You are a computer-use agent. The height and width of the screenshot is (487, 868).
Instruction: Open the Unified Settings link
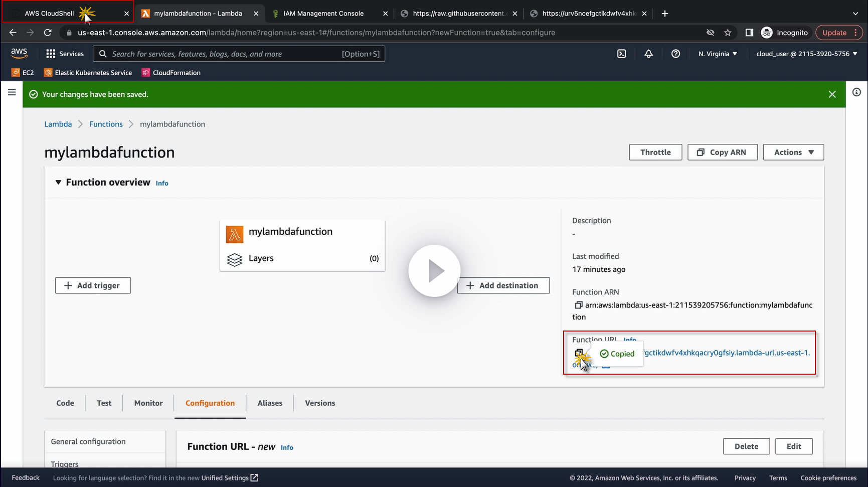point(230,478)
